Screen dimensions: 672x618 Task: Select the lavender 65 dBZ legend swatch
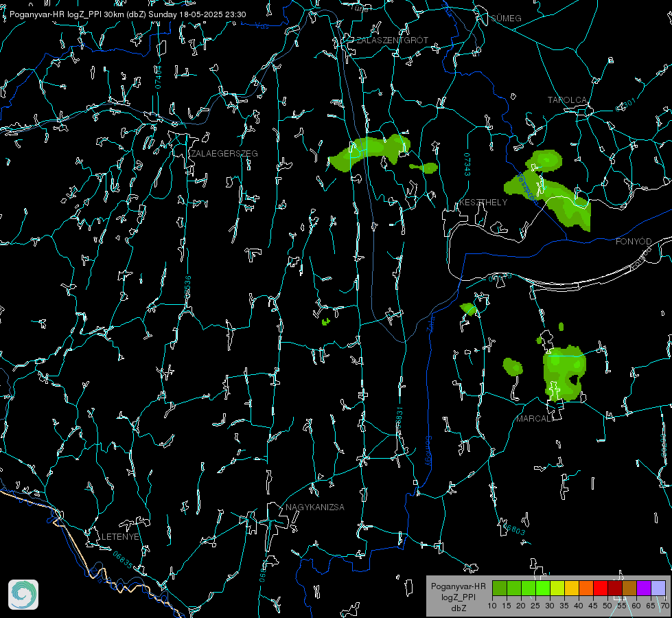658,588
